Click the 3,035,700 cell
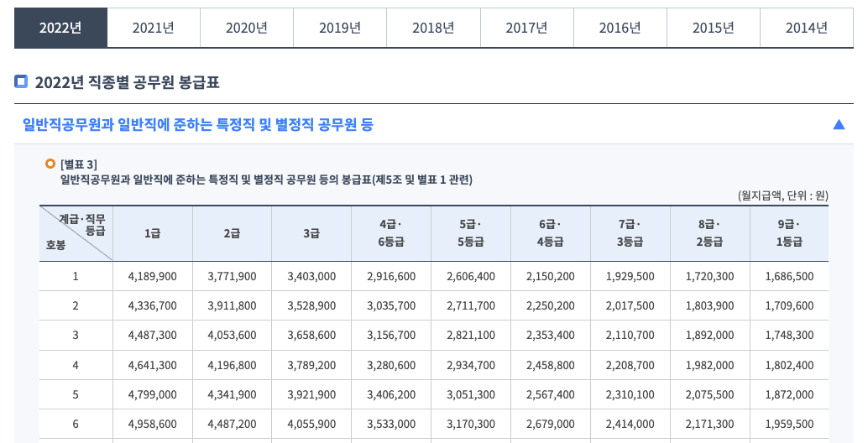Viewport: 868px width, 443px height. 391,306
